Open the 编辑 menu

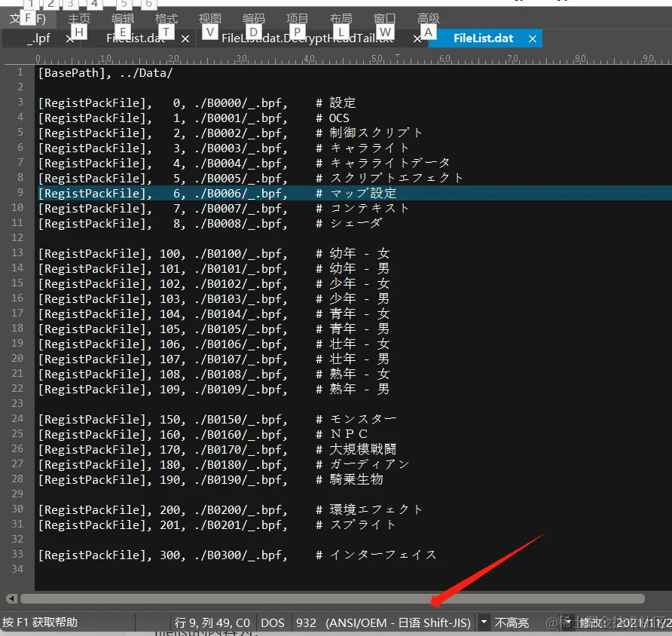tap(123, 18)
